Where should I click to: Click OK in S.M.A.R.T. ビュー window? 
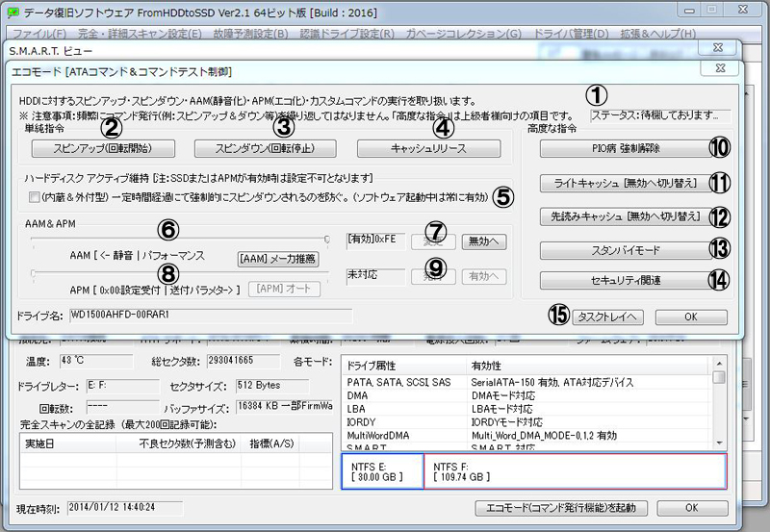point(692,508)
